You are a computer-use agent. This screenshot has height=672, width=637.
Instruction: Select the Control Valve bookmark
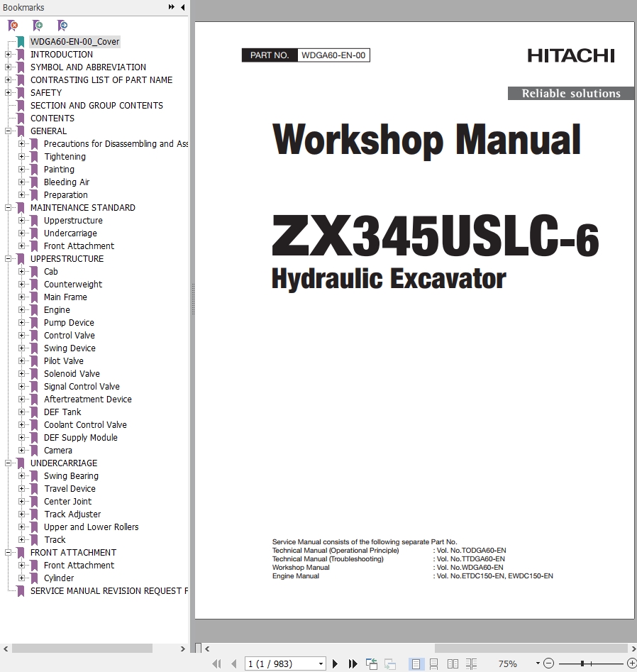point(70,336)
